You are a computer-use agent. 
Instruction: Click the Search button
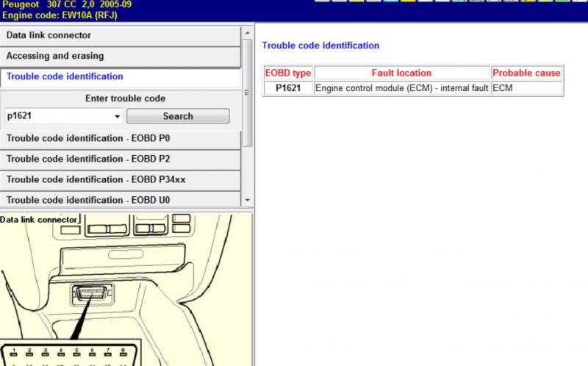[178, 116]
